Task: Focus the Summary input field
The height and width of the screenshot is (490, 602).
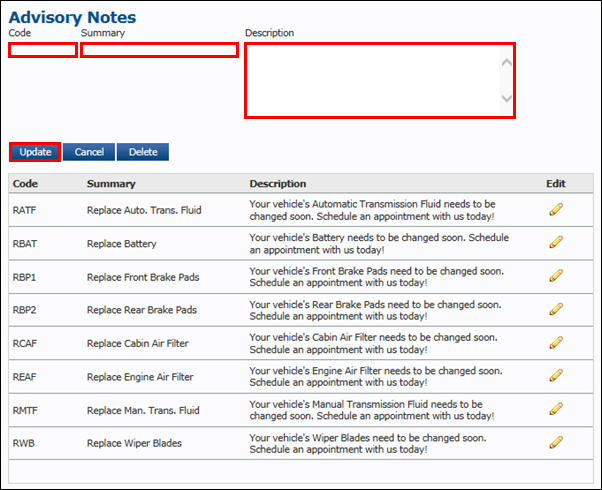Action: click(x=160, y=50)
